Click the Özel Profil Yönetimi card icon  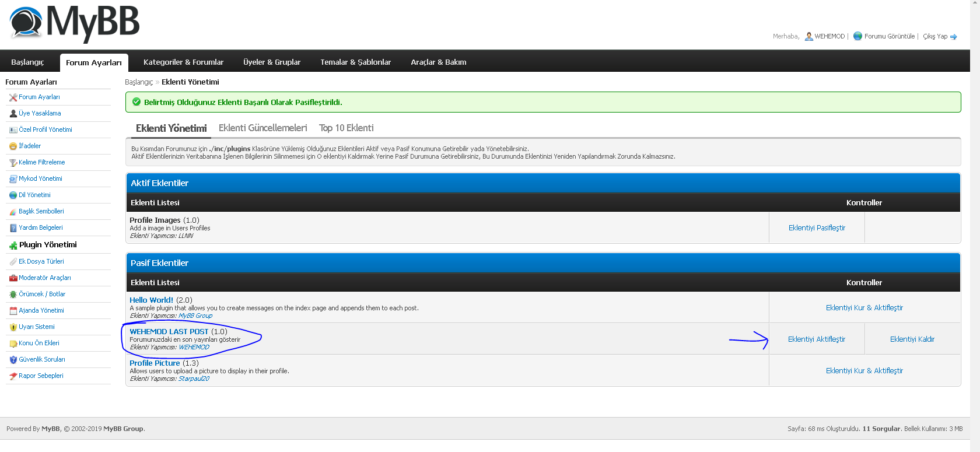(x=13, y=130)
